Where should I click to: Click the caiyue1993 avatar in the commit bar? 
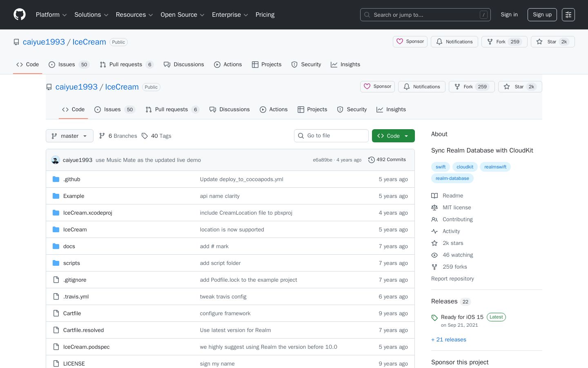tap(56, 160)
